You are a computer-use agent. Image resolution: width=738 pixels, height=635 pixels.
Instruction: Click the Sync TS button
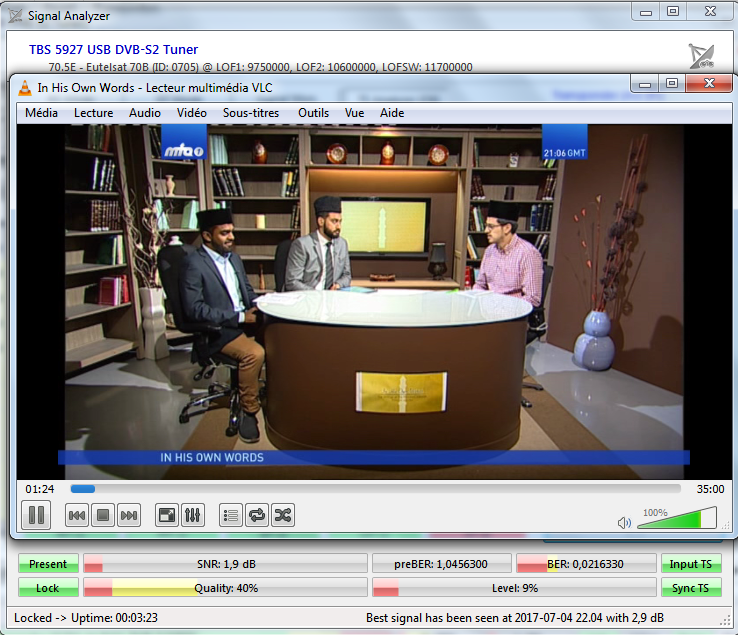coord(691,588)
